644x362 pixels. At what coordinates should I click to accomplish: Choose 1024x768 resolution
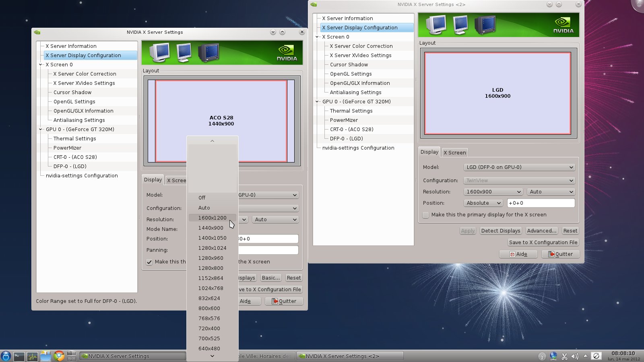point(213,288)
